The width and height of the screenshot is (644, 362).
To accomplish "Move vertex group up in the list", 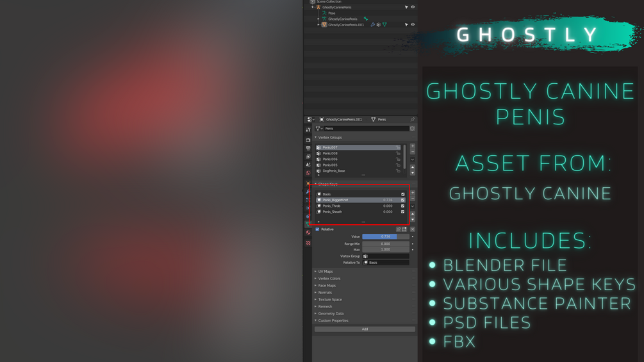I will 413,167.
